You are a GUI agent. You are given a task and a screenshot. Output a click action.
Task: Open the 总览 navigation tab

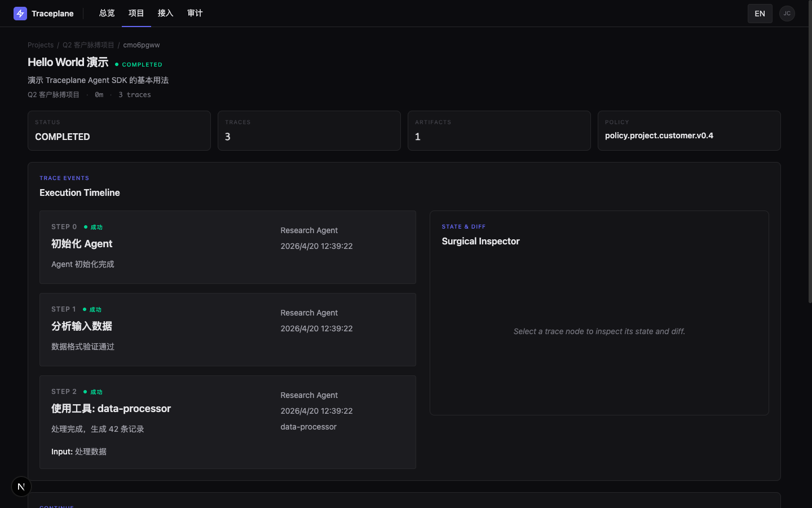pyautogui.click(x=107, y=14)
